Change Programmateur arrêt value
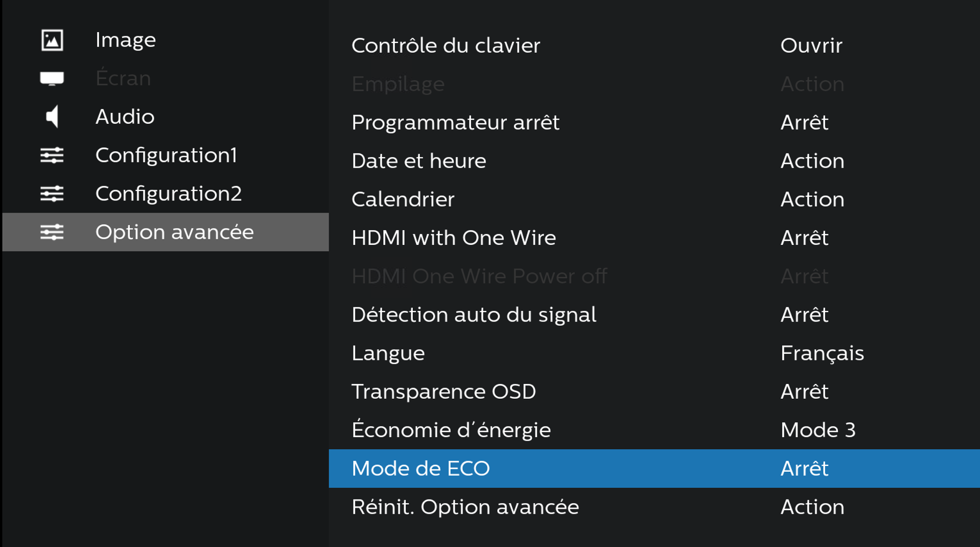 pyautogui.click(x=804, y=123)
